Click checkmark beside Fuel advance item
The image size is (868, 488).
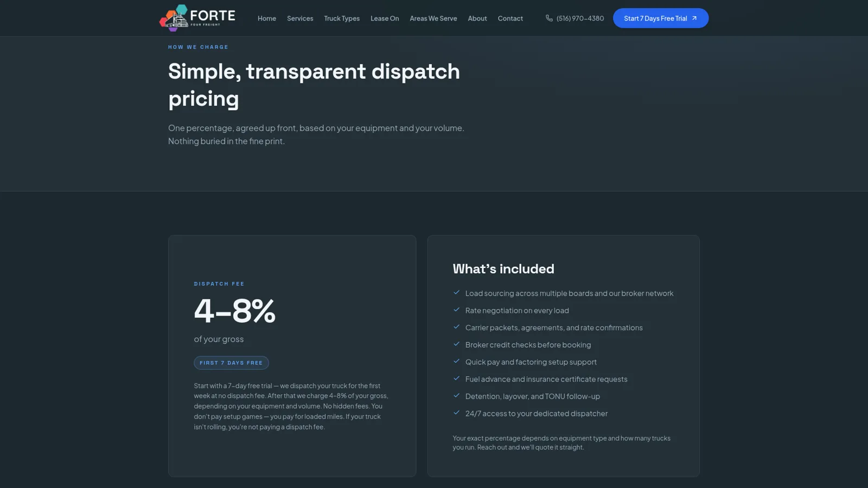pos(457,378)
